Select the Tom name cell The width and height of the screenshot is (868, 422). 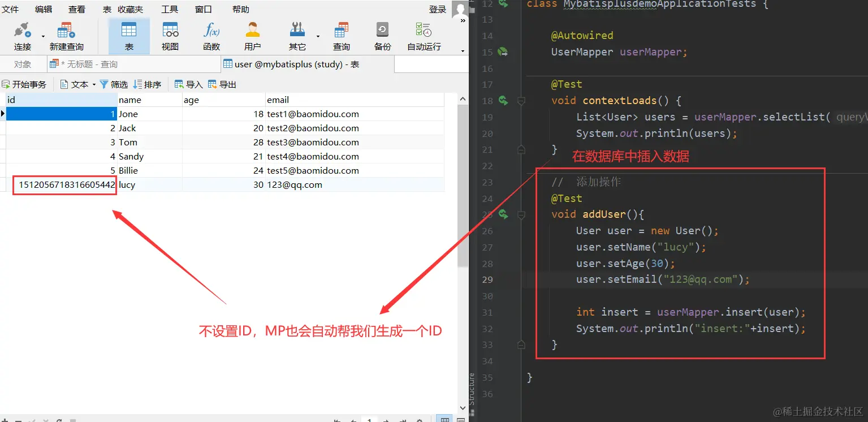[x=149, y=142]
